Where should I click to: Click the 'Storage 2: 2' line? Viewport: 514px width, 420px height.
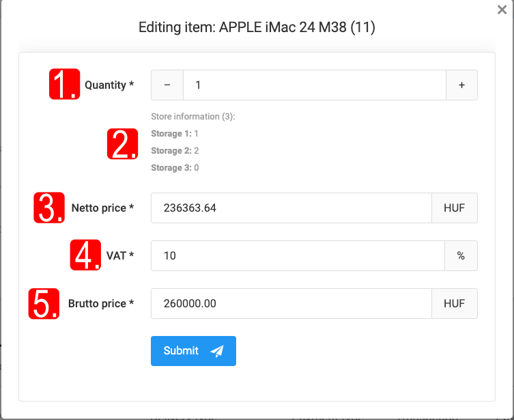click(175, 150)
